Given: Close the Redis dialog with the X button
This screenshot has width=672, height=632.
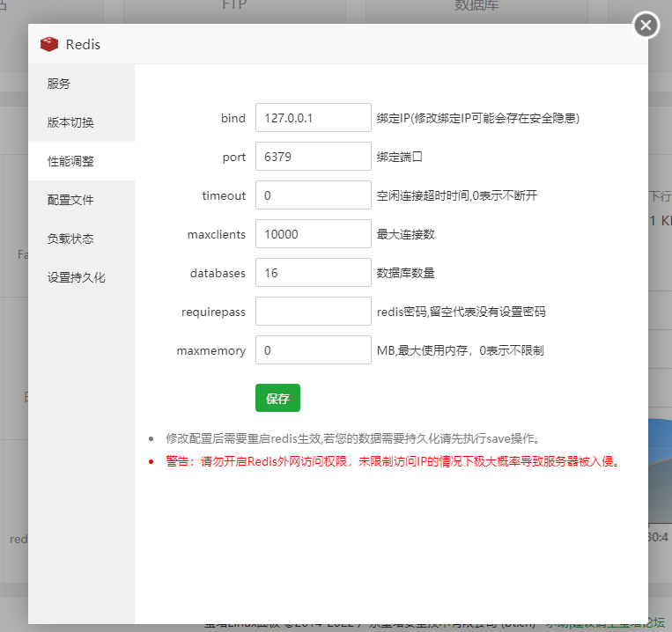Looking at the screenshot, I should pyautogui.click(x=646, y=26).
